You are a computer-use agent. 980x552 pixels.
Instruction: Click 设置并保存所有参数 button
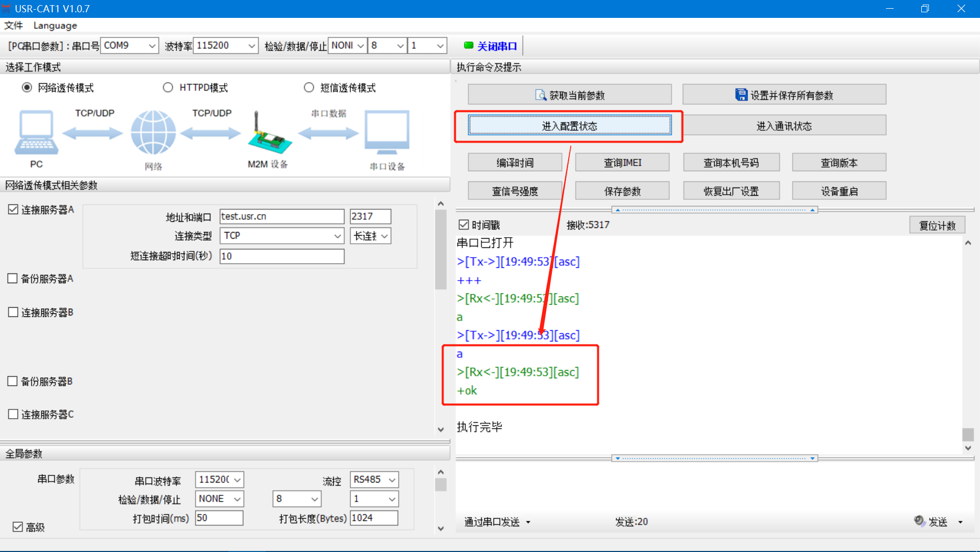click(784, 95)
